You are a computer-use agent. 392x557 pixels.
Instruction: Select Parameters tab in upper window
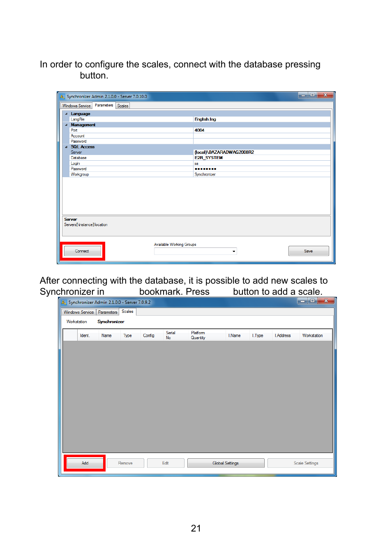[x=104, y=105]
